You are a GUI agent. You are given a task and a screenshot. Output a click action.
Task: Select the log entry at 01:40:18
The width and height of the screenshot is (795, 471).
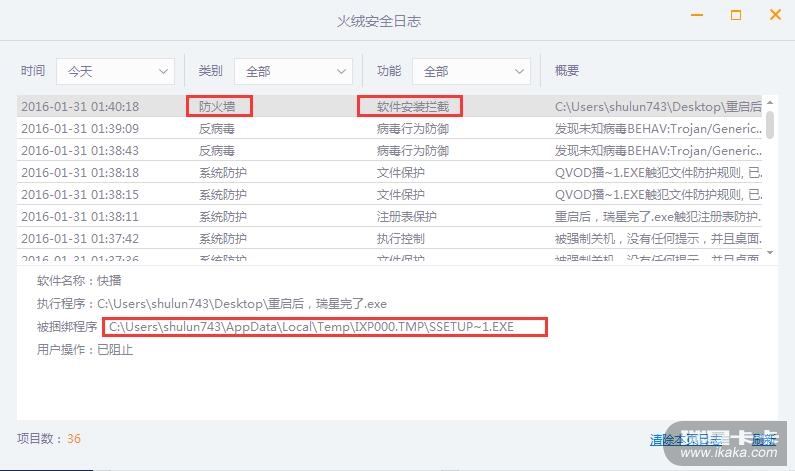click(x=389, y=106)
